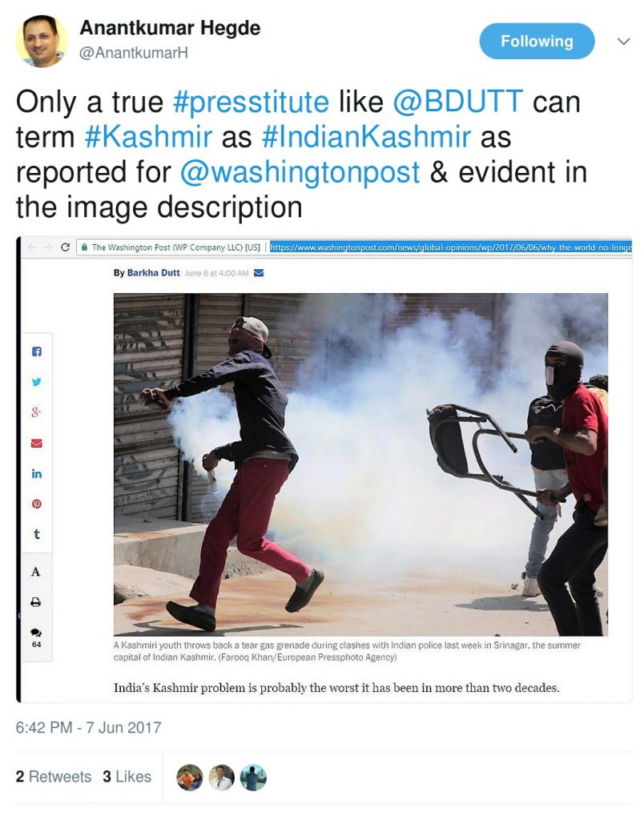Screen dimensions: 644x820
Task: Open the 64 comments icon
Action: [x=36, y=637]
